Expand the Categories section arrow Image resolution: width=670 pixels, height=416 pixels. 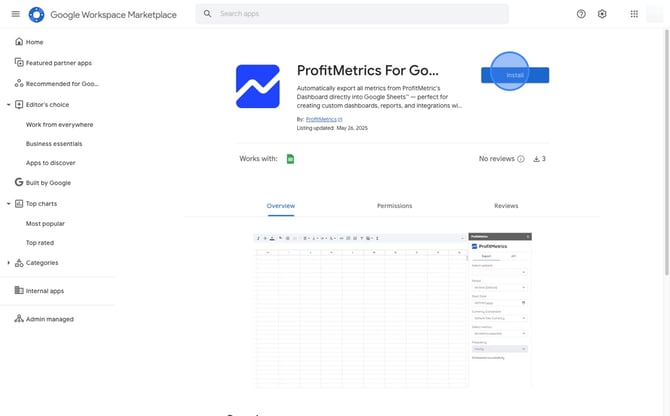[x=8, y=263]
